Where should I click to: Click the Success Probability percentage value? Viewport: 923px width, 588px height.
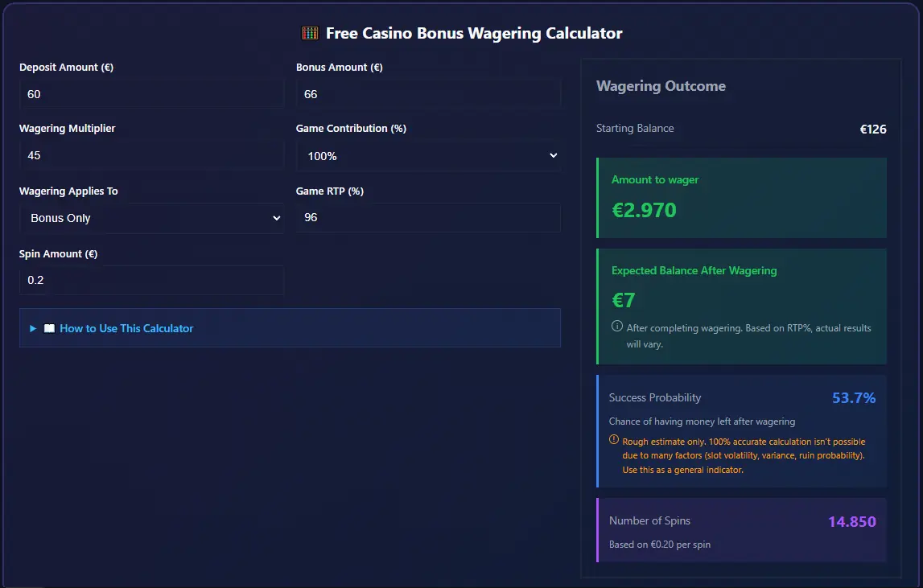[853, 397]
